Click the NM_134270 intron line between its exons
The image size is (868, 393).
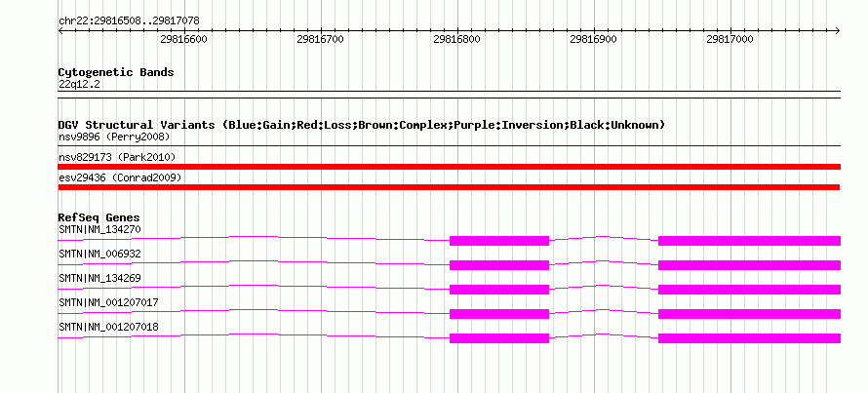604,237
